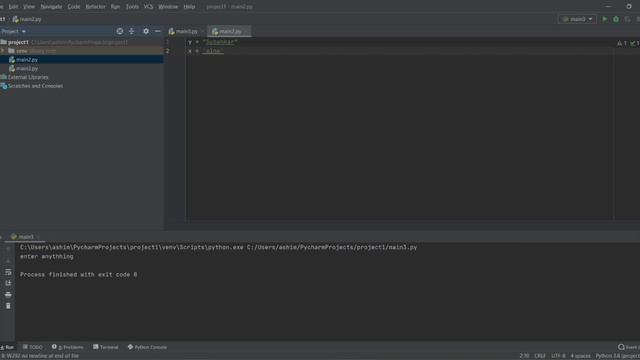Run the current configuration with green play icon
The image size is (640, 360).
coord(604,19)
